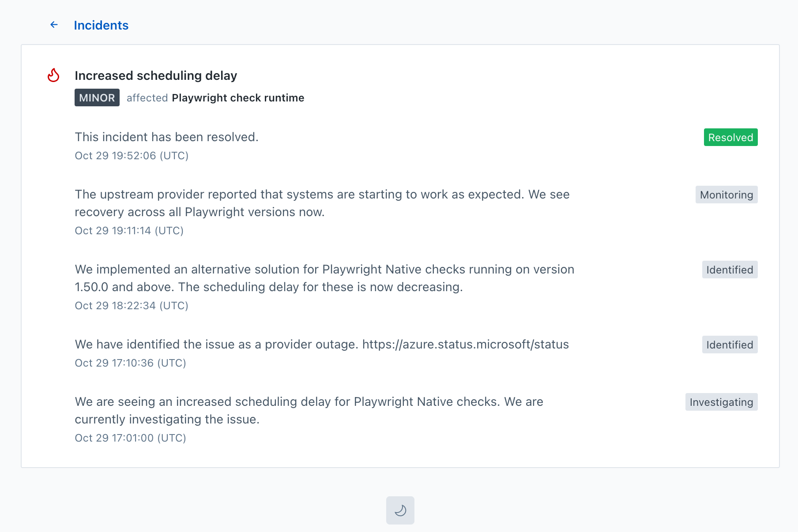Click the Oct 29 17:10:36 timestamp

(130, 363)
